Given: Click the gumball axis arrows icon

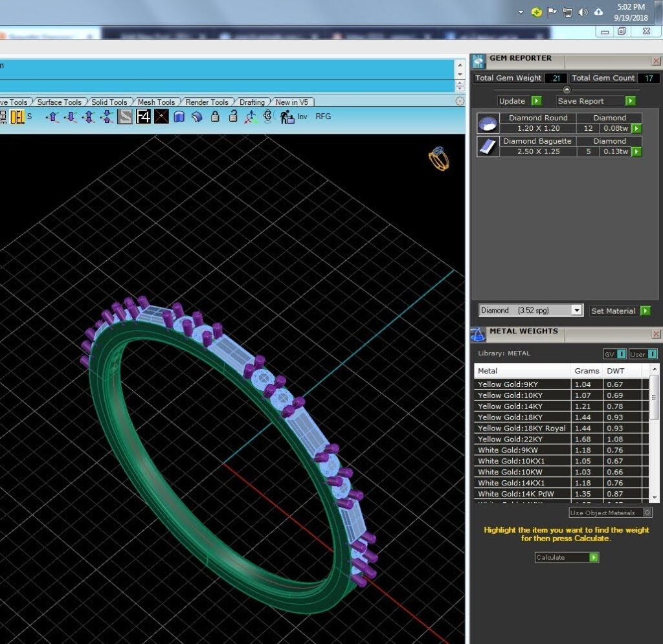Looking at the screenshot, I should coord(251,117).
